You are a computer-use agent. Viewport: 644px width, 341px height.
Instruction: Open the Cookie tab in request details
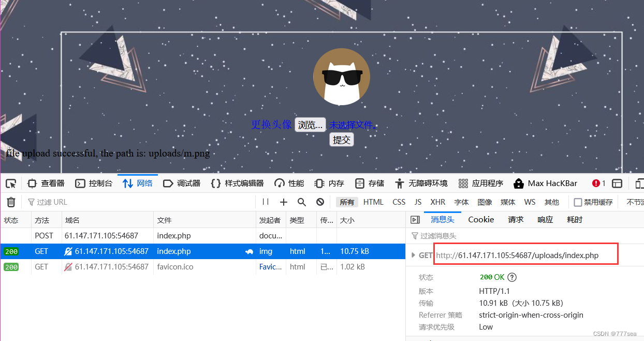(x=480, y=219)
